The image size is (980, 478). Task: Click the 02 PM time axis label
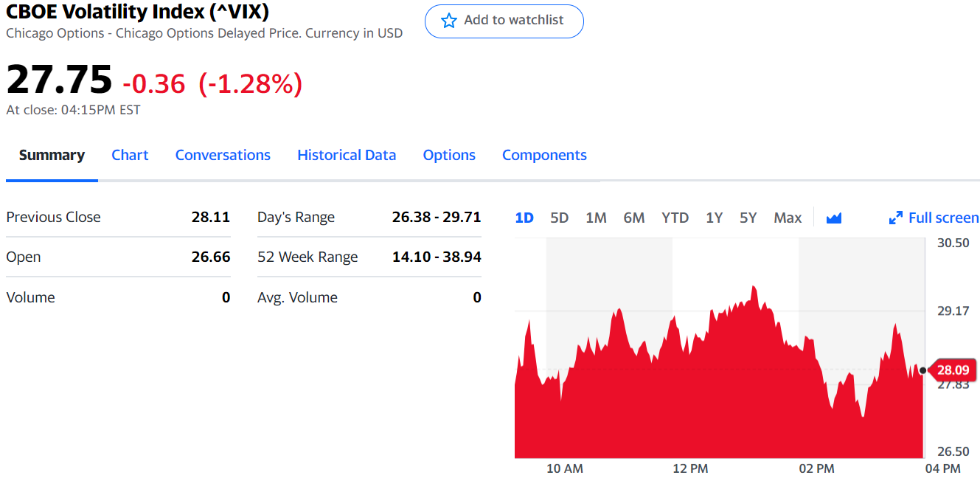pyautogui.click(x=816, y=468)
